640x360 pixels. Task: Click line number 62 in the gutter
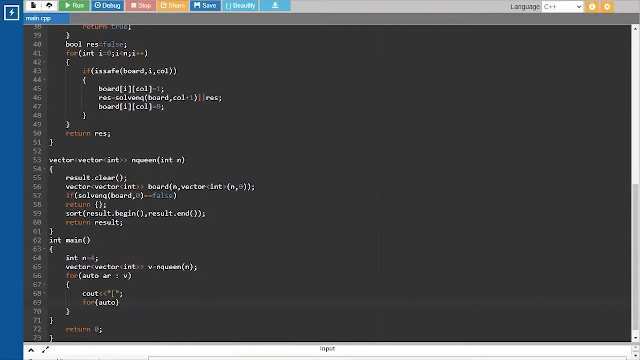37,240
